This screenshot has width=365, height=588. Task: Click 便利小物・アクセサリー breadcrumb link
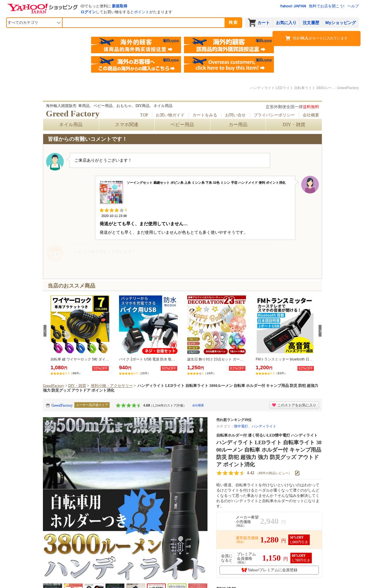click(x=112, y=386)
